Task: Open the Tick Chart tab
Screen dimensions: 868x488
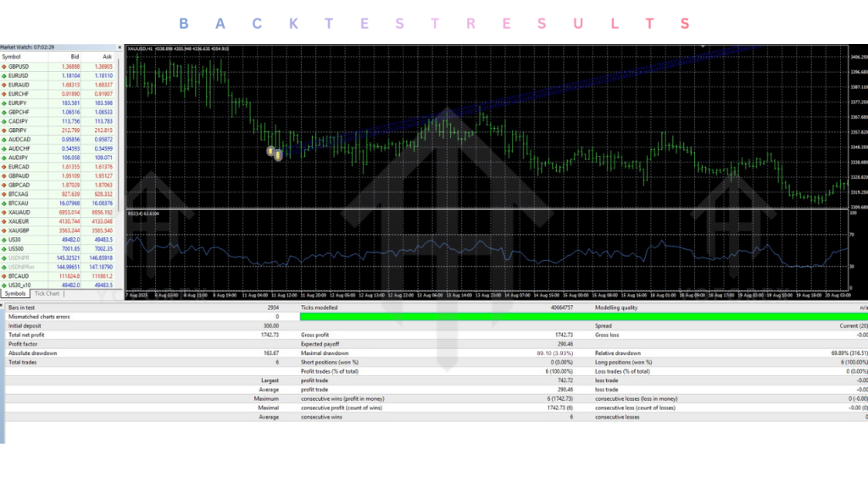Action: pyautogui.click(x=47, y=294)
